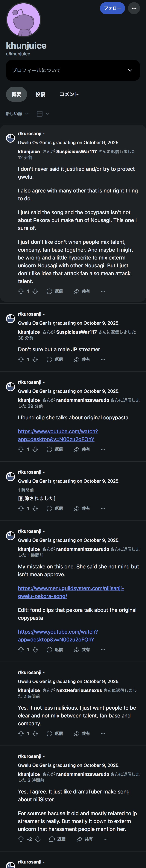Downvote the 'Don't sure but a male JP streamer' comment

point(35,359)
